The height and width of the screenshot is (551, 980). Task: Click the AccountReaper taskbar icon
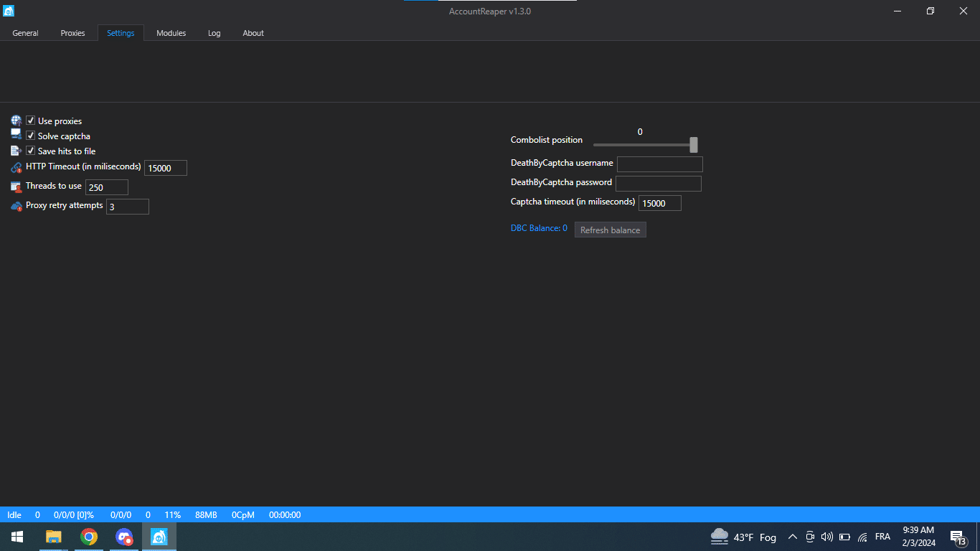point(159,537)
